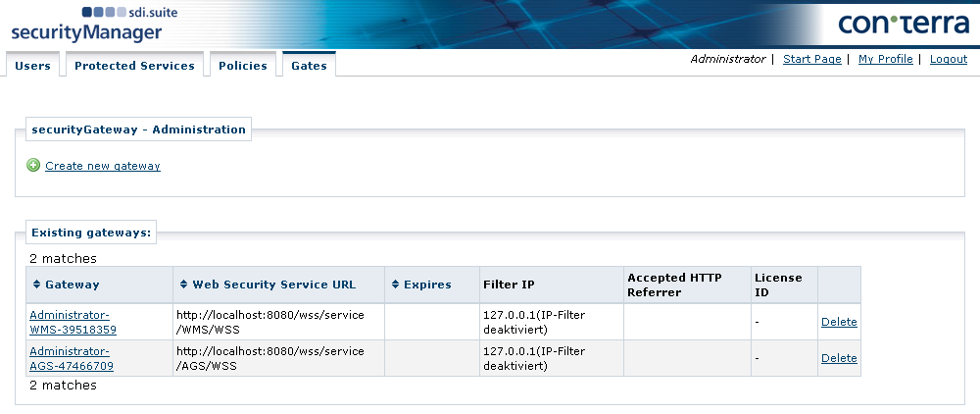Image resolution: width=980 pixels, height=414 pixels.
Task: Click the con terra logo
Action: (x=903, y=25)
